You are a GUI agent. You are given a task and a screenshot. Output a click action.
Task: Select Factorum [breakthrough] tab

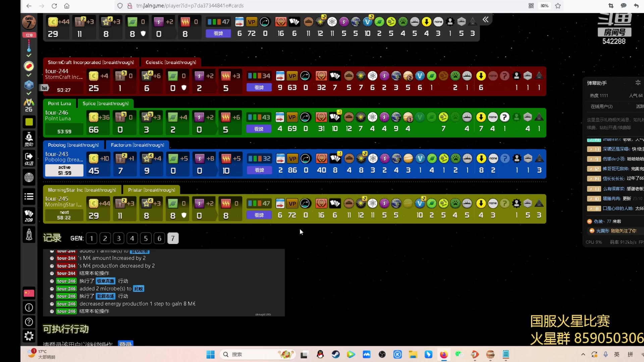[137, 145]
